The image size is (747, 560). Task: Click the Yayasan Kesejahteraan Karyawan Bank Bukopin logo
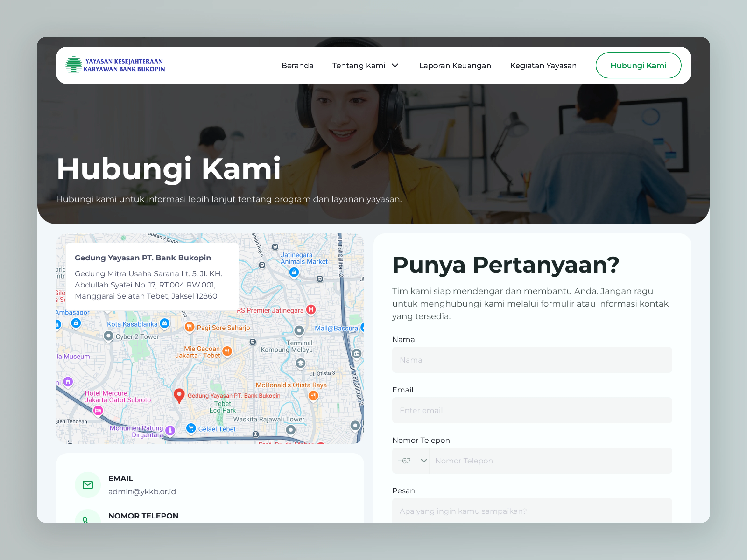tap(115, 65)
